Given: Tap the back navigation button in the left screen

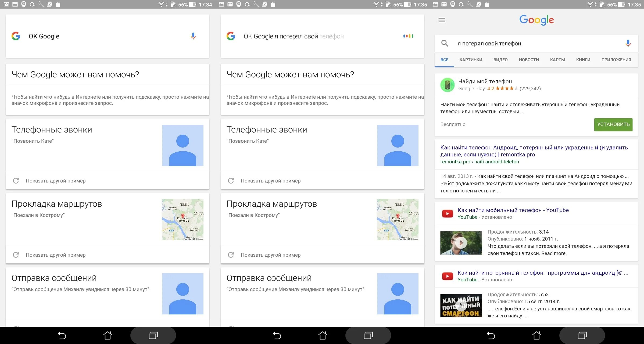Looking at the screenshot, I should tap(62, 335).
